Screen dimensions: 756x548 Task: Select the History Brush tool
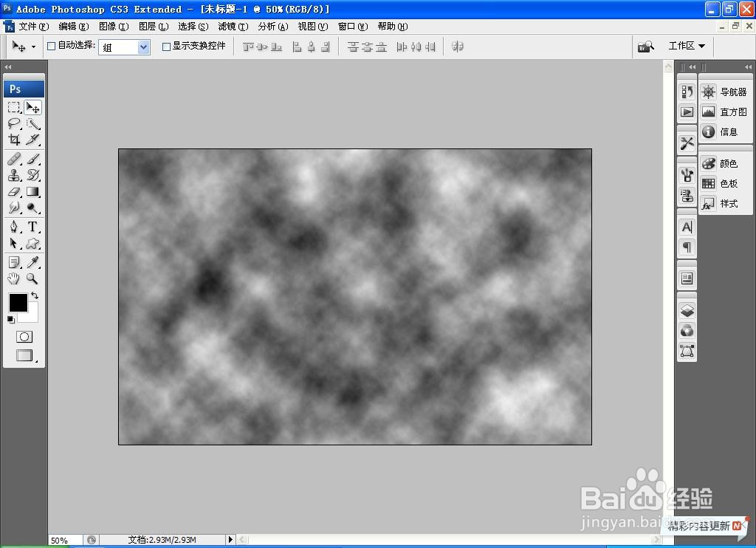[x=32, y=174]
